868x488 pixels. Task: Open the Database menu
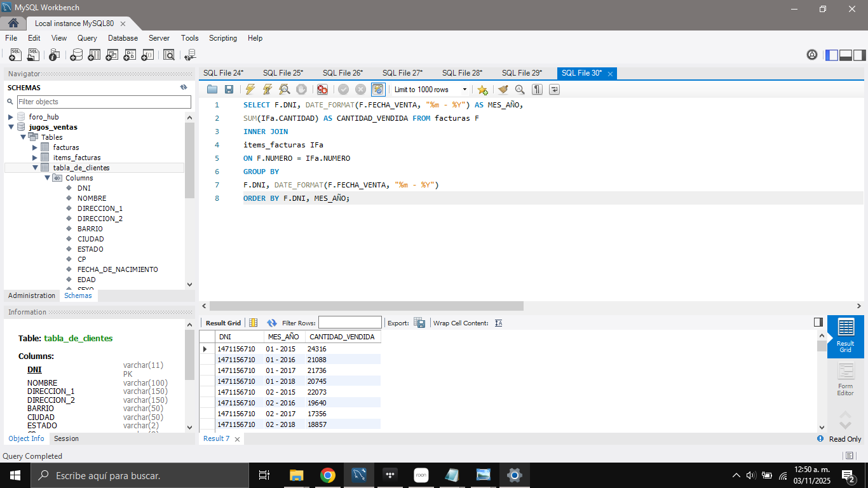(x=123, y=38)
